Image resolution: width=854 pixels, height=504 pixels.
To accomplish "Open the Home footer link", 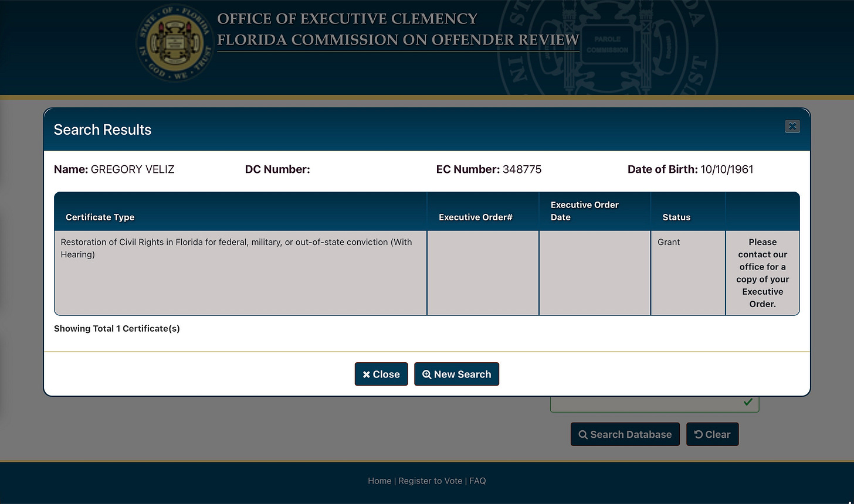I will click(379, 481).
